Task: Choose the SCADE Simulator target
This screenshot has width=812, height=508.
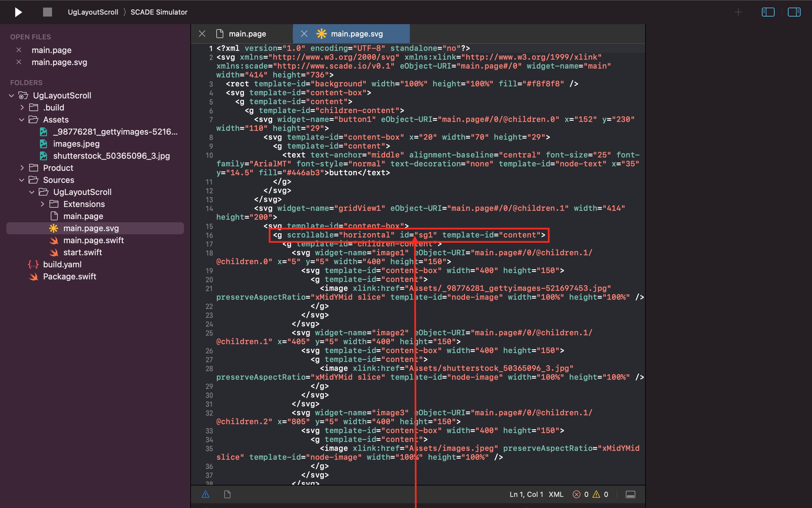Action: [159, 12]
